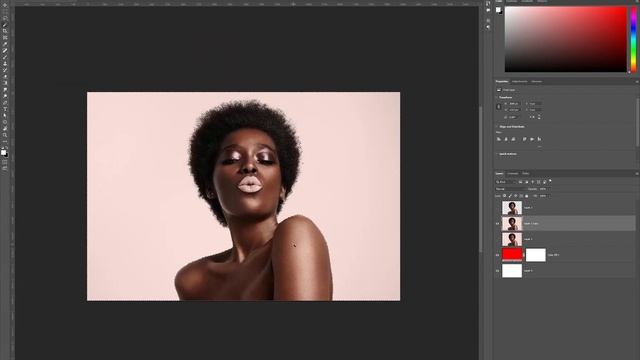Image resolution: width=640 pixels, height=360 pixels.
Task: Select the Horizontal Type tool
Action: 5,109
